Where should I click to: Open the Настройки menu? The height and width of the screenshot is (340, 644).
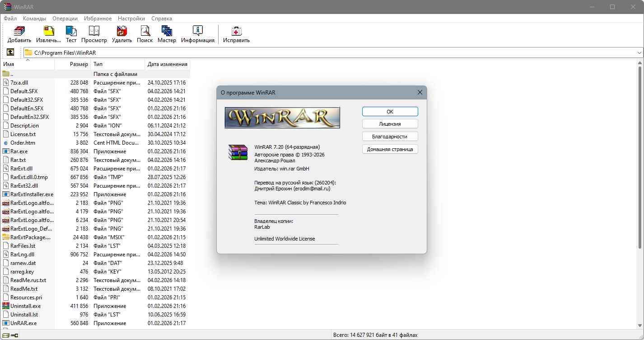click(x=131, y=19)
